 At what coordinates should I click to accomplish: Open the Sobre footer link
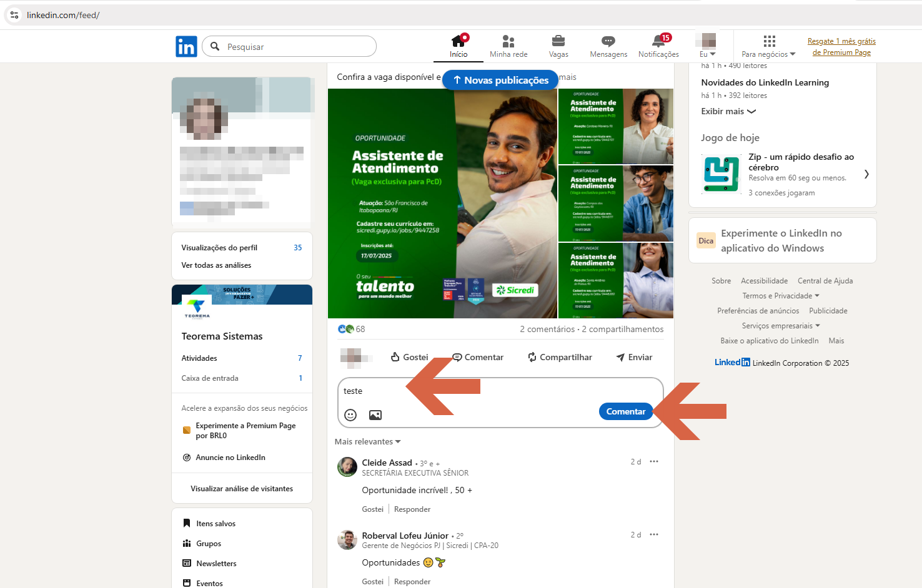[721, 281]
